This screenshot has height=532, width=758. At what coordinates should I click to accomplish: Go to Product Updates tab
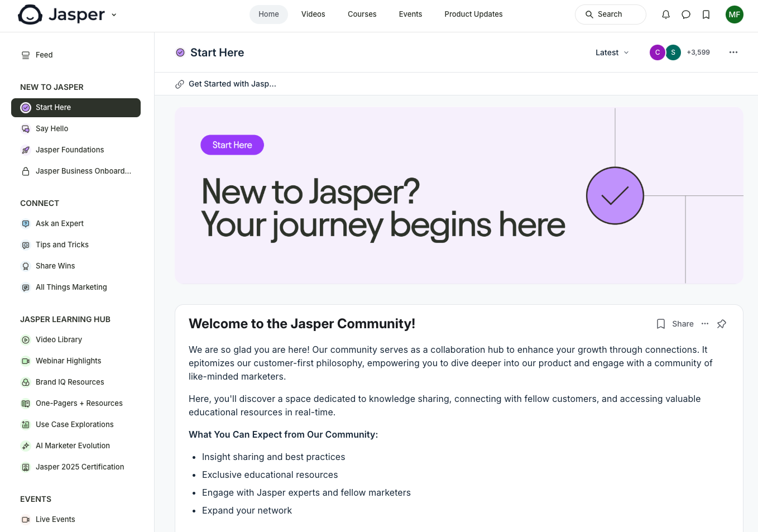coord(473,15)
